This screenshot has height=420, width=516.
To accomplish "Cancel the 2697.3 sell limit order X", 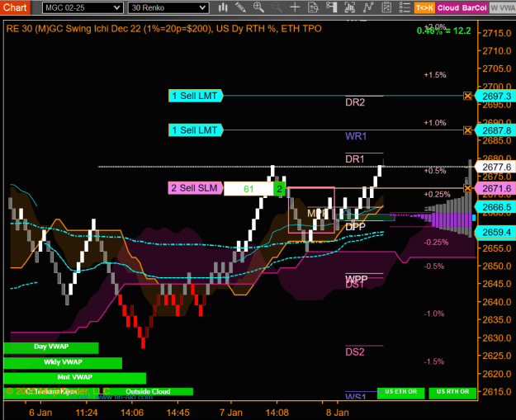I will pos(467,96).
